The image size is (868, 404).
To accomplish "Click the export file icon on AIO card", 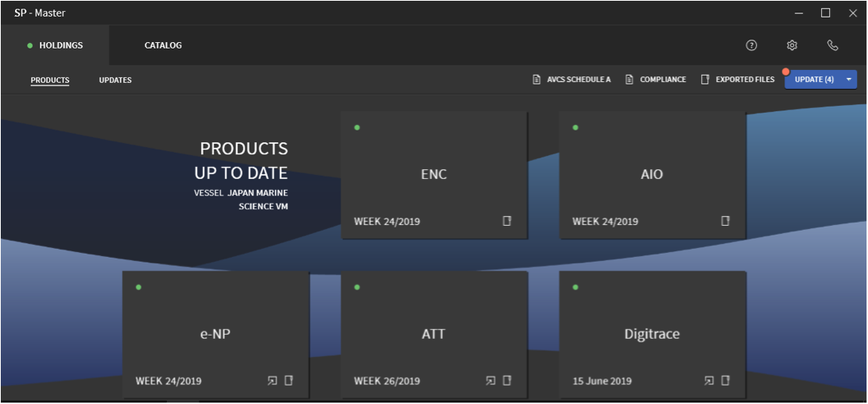I will 725,221.
